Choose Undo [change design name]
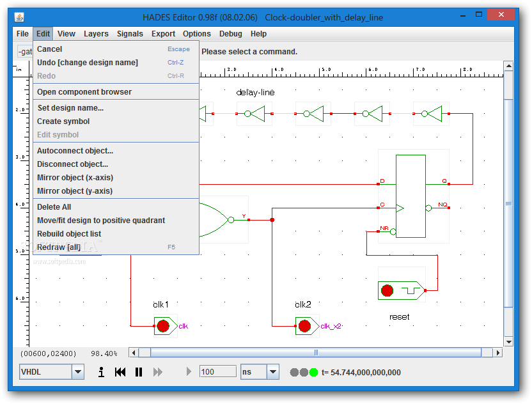The width and height of the screenshot is (532, 404). coord(116,63)
